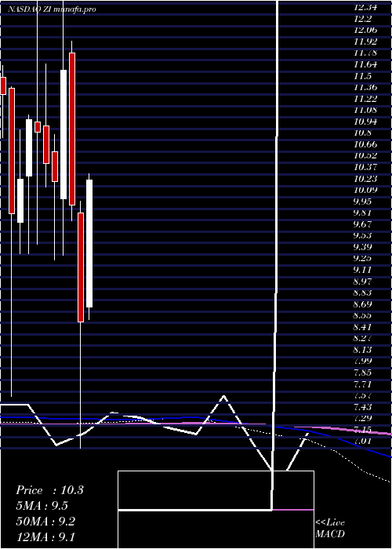Click the 8.27 price axis label
Screen dimensions: 392x549
click(362, 338)
